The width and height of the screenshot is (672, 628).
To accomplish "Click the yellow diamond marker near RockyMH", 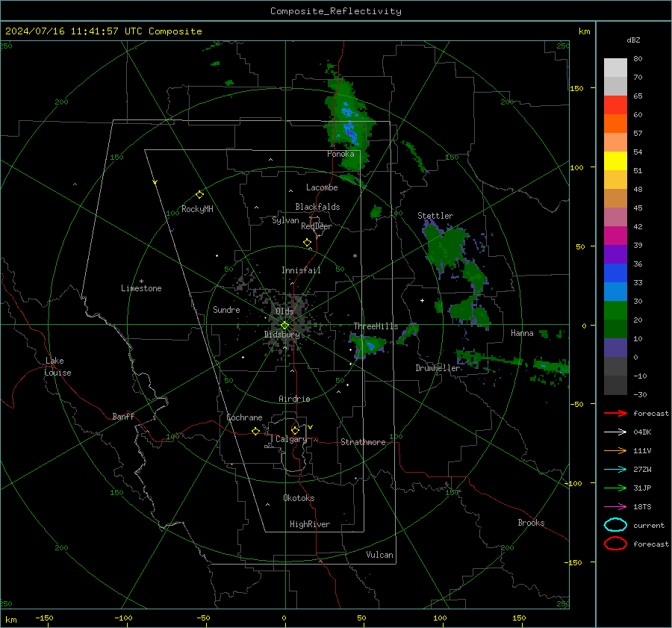I will [x=199, y=195].
